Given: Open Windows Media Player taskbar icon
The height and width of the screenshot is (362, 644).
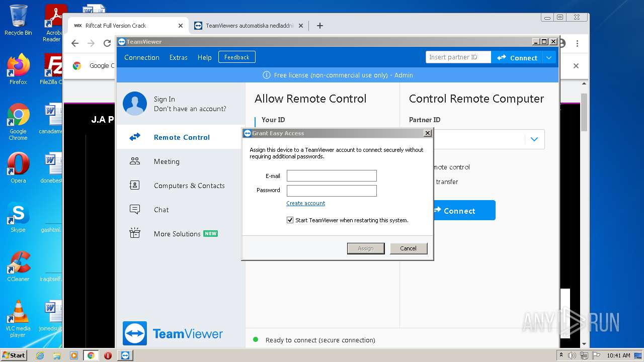Looking at the screenshot, I should [x=74, y=355].
